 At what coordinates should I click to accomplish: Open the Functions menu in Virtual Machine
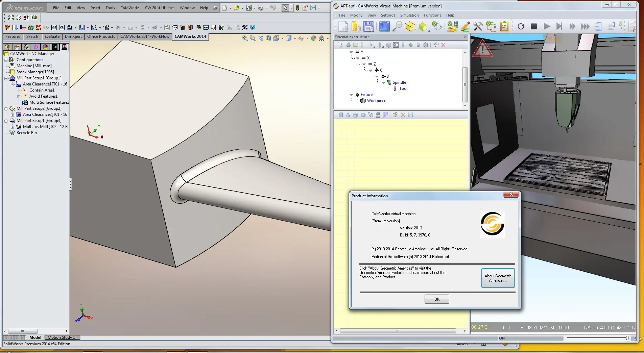[432, 15]
